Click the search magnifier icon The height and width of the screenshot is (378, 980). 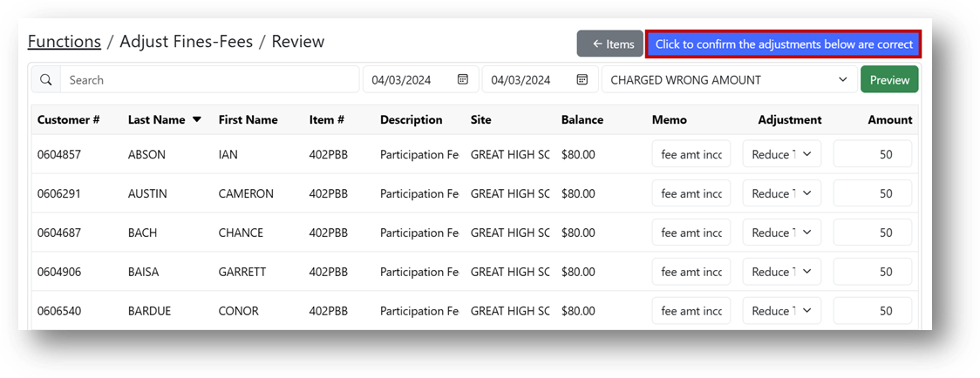pyautogui.click(x=45, y=80)
